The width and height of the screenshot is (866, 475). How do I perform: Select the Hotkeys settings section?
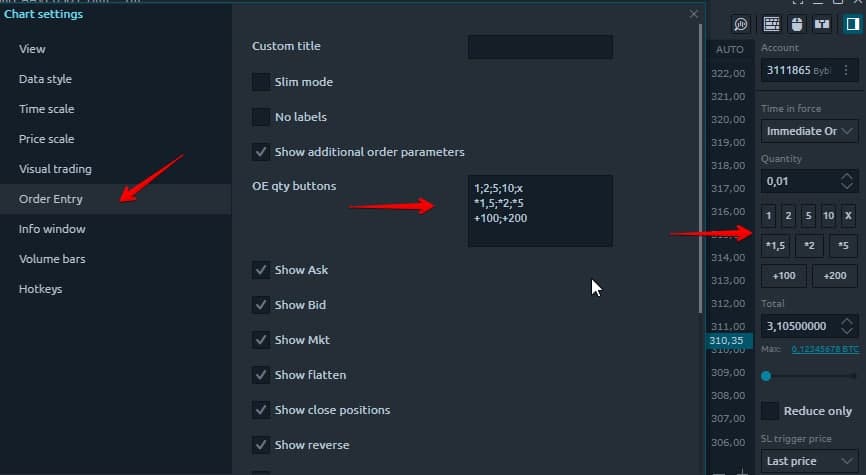[x=40, y=289]
